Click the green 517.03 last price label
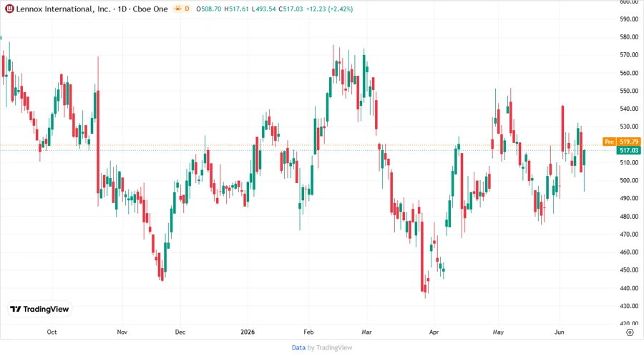 coord(629,151)
